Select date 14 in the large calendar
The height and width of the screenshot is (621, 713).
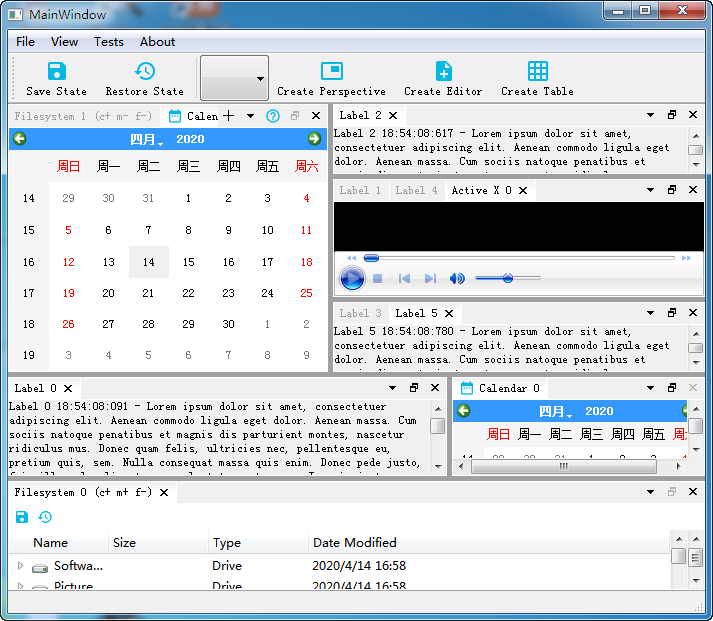point(149,262)
